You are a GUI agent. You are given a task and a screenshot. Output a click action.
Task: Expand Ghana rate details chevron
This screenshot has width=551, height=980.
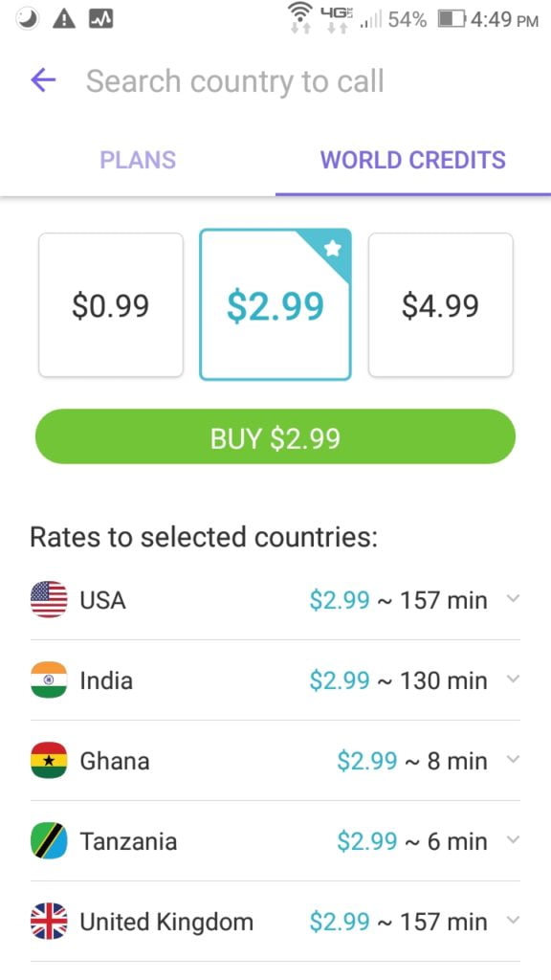[x=513, y=759]
